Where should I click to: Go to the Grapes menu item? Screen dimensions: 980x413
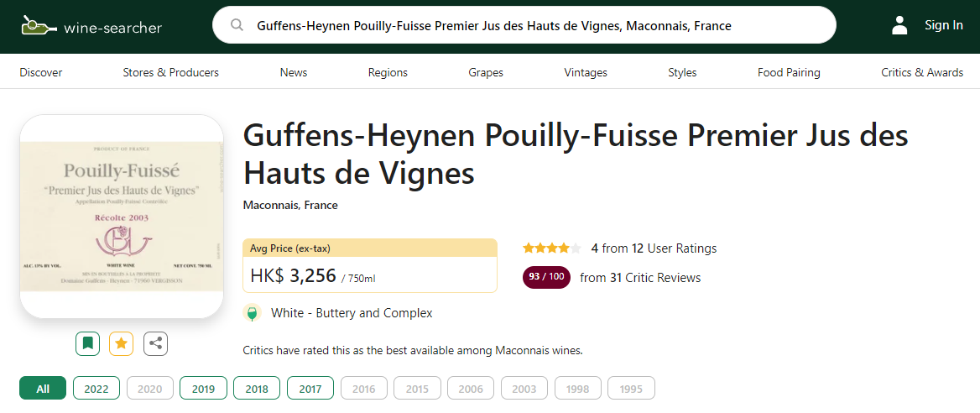486,72
